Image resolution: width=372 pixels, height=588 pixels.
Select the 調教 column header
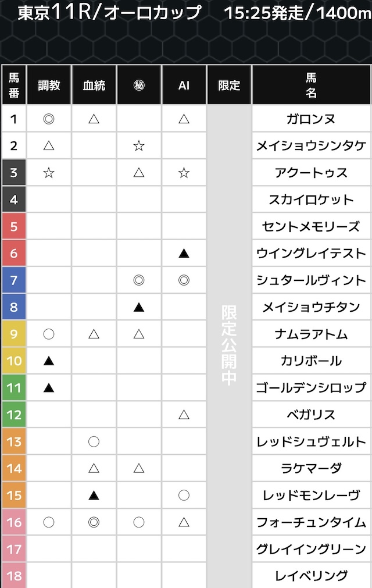(49, 85)
